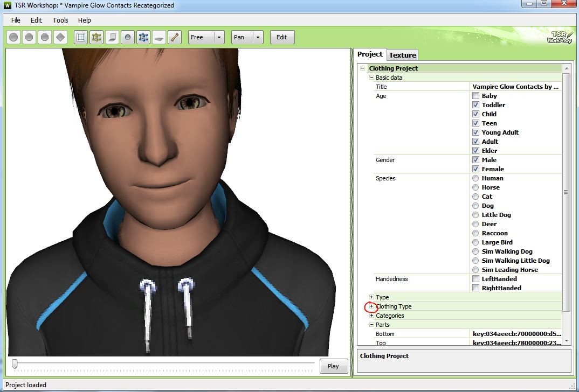Click the 'Species' property label

pos(385,178)
